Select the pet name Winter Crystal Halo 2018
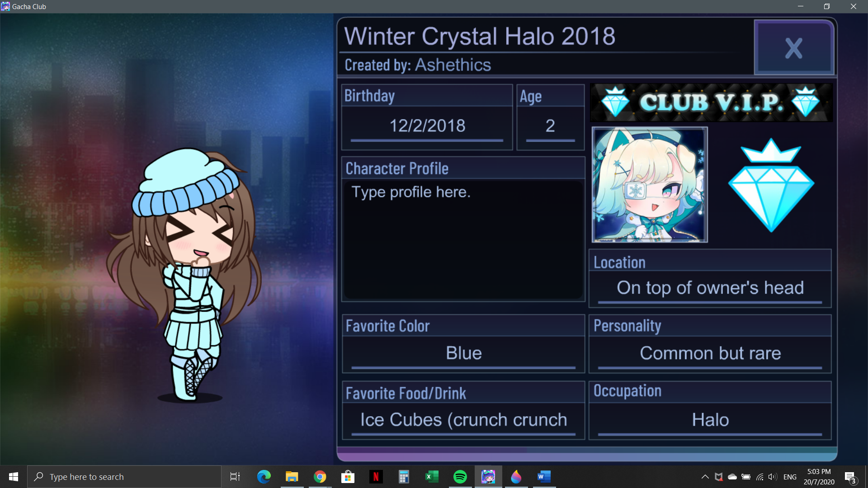Screen dimensions: 868x488 coord(480,36)
